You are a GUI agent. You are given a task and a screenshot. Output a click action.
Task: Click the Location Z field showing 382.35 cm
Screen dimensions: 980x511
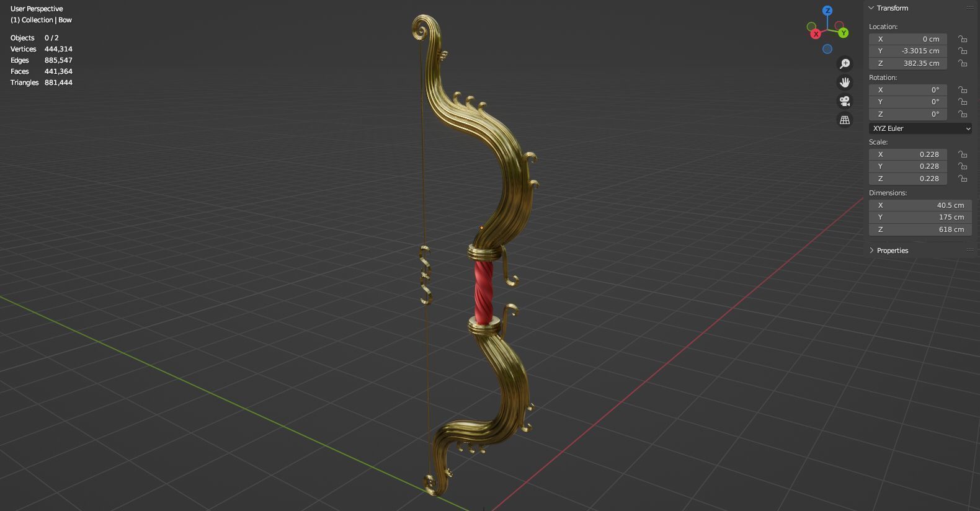click(908, 63)
